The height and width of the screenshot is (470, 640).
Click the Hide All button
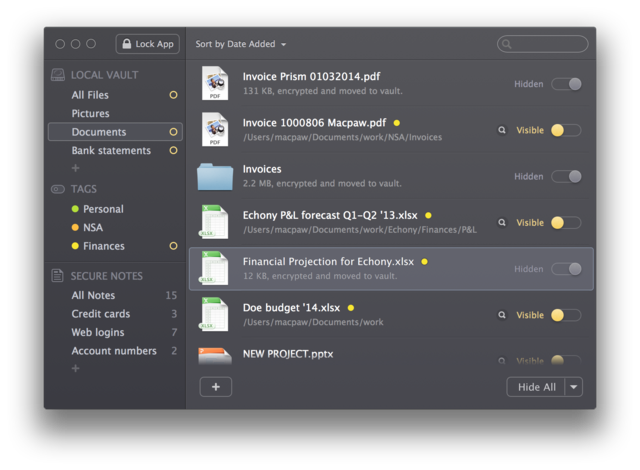536,387
